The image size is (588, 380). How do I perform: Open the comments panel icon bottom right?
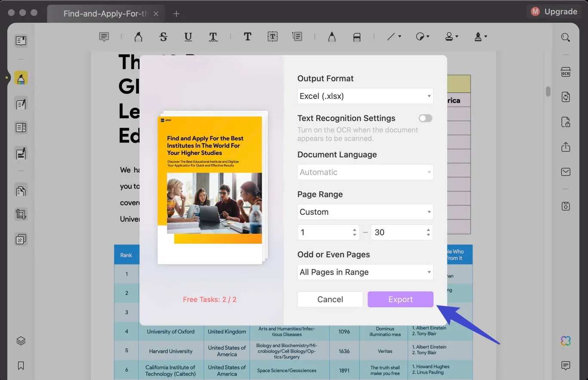(x=566, y=366)
